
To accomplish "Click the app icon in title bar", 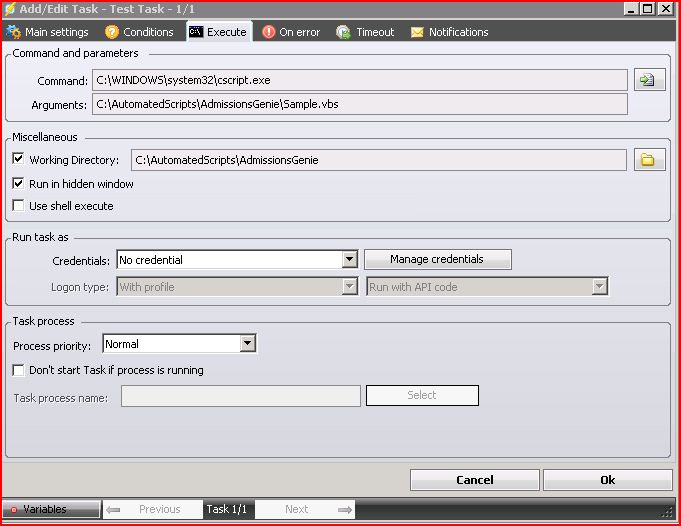I will click(10, 8).
